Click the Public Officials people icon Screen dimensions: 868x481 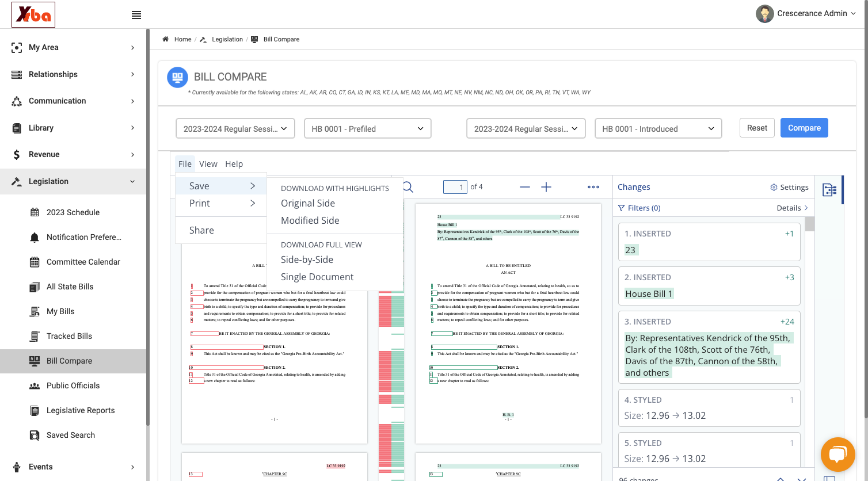point(35,386)
